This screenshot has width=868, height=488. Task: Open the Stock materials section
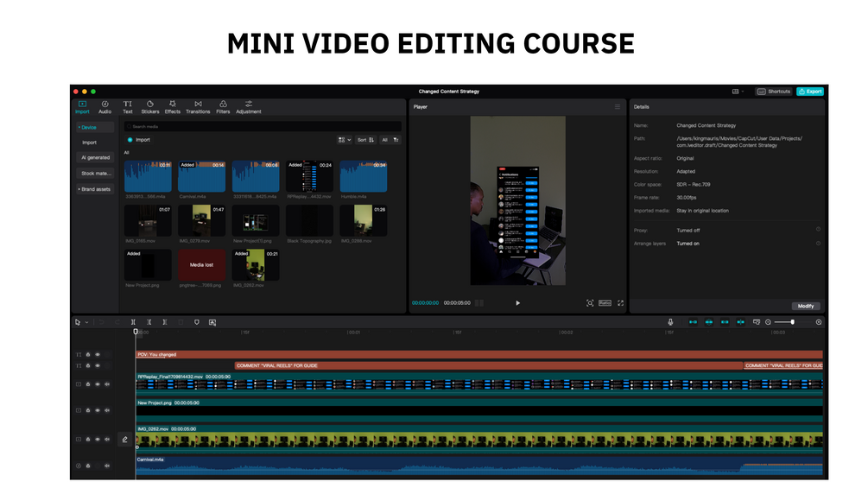95,174
